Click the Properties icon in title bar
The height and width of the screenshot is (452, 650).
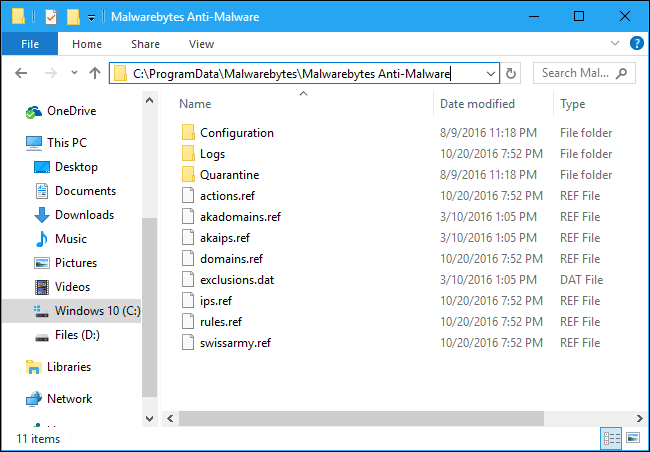click(x=50, y=16)
